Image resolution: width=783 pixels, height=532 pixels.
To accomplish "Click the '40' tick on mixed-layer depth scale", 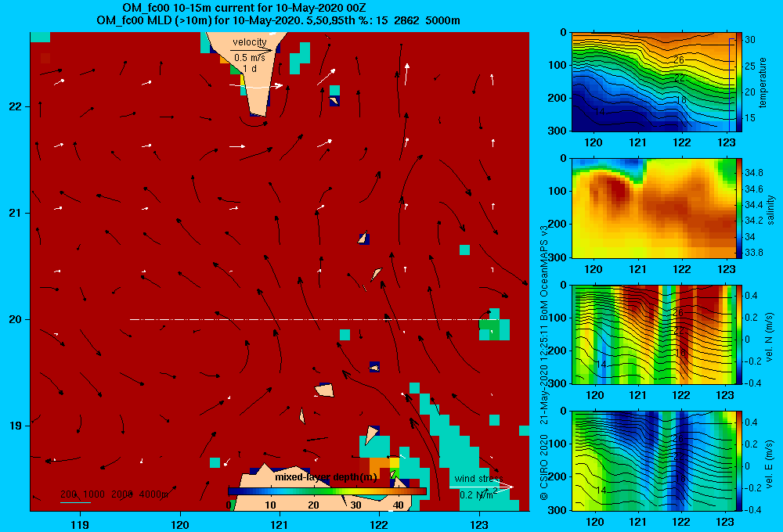I will pos(398,505).
